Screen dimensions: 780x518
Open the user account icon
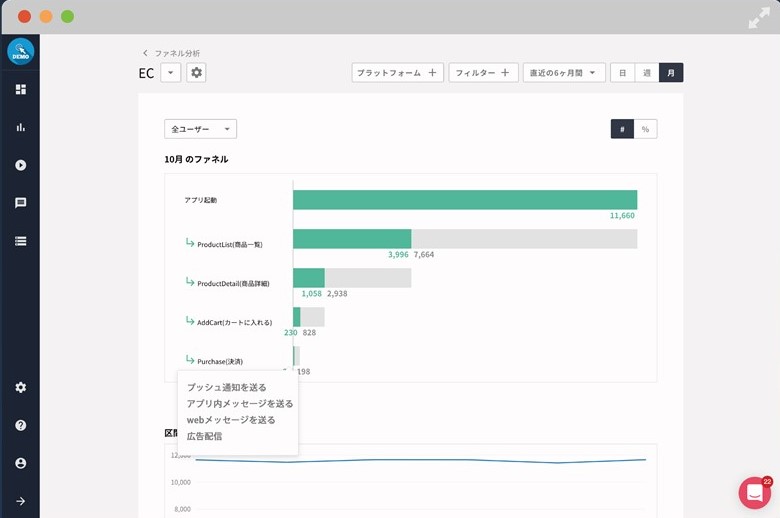click(x=20, y=463)
